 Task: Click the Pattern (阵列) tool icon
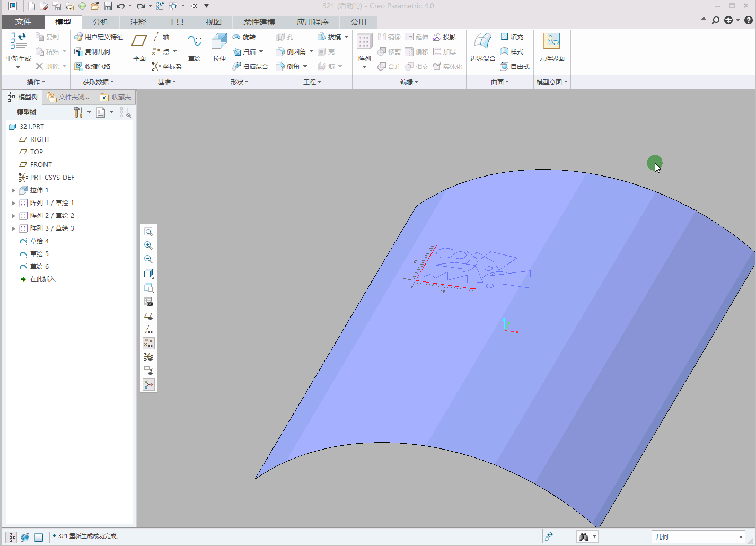point(364,42)
